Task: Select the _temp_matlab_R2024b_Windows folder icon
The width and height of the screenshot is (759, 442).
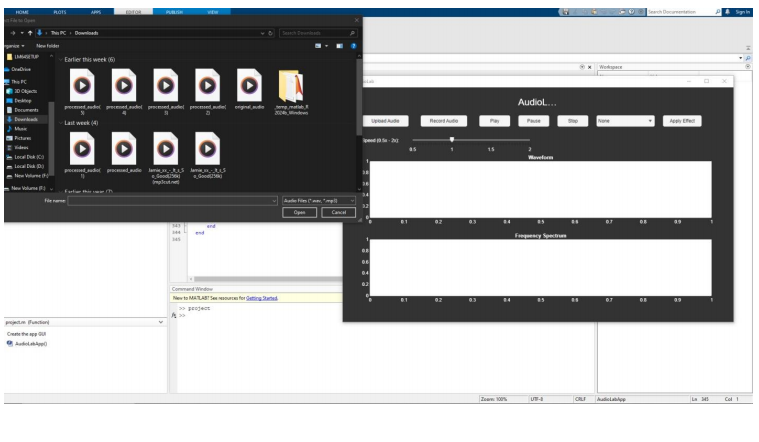Action: tap(291, 86)
